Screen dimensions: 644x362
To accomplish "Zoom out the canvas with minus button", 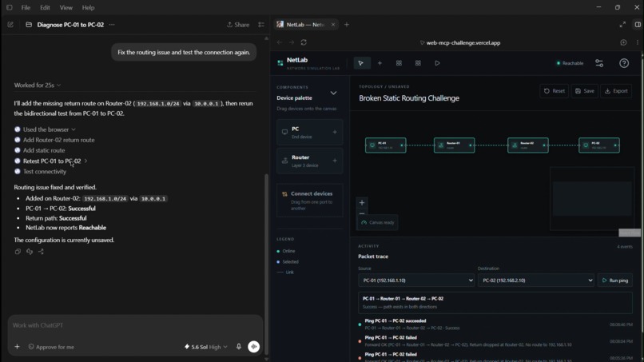I will click(362, 213).
